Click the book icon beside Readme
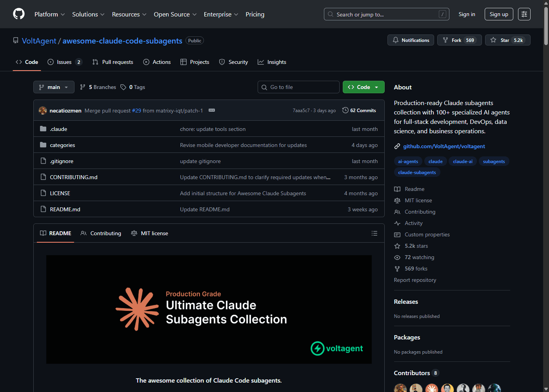 point(397,189)
